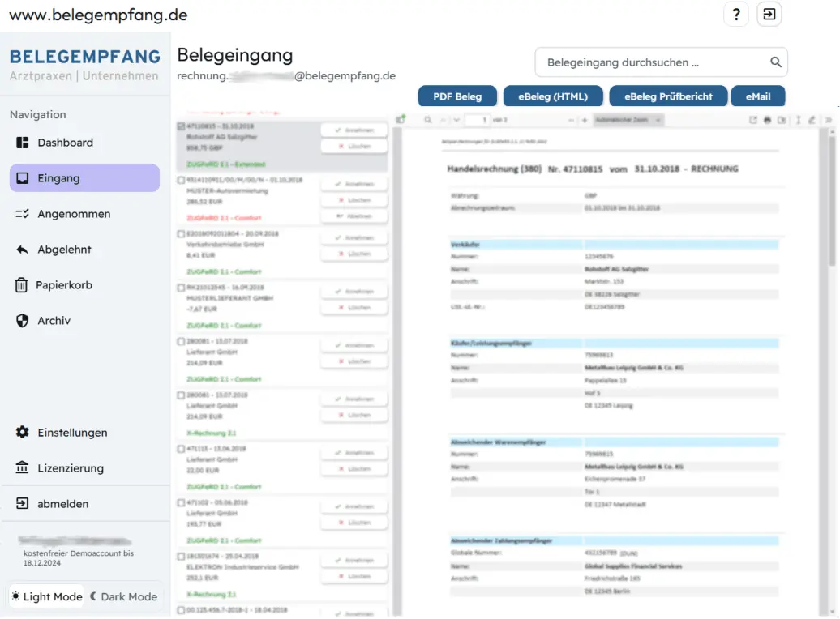840x619 pixels.
Task: Print the PDF document
Action: pyautogui.click(x=767, y=120)
